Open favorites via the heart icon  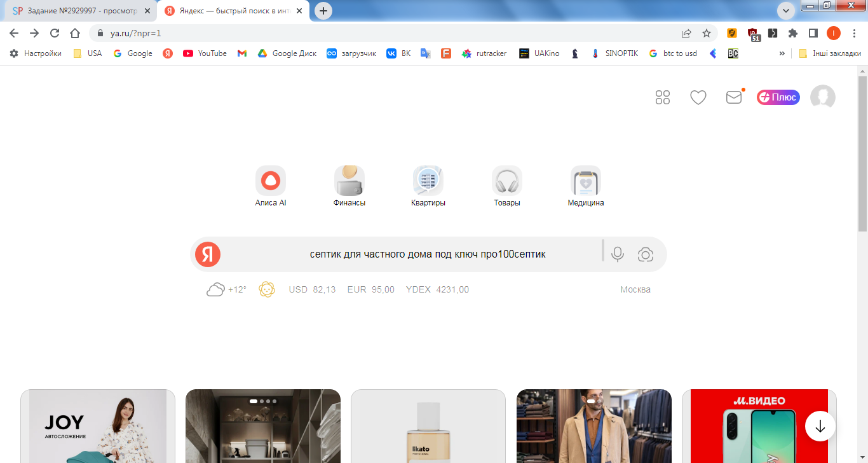coord(698,97)
